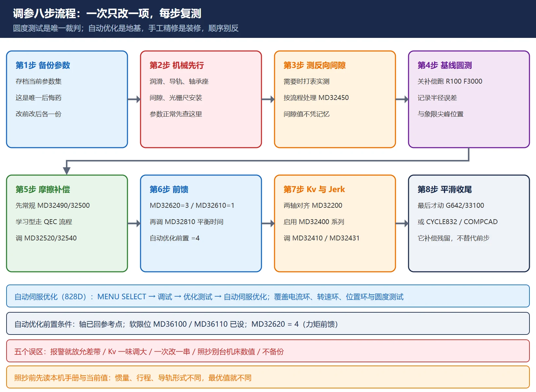Screen dimensions: 536x392
Task: Click the heading "第5步 摩擦补偿"
Action: [43, 189]
